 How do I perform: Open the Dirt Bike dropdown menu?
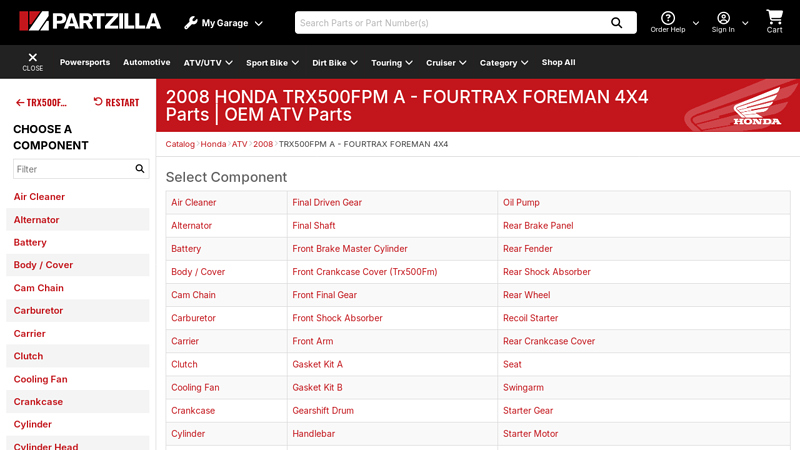coord(335,63)
